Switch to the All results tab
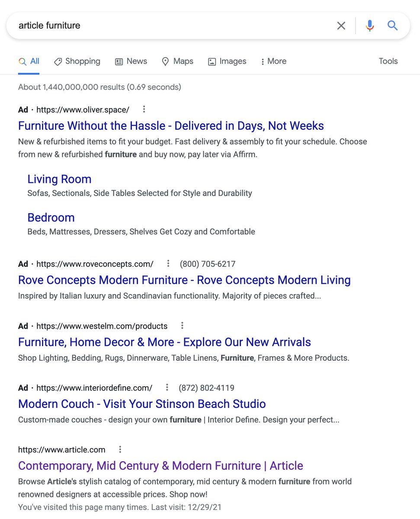The image size is (420, 519). tap(29, 61)
